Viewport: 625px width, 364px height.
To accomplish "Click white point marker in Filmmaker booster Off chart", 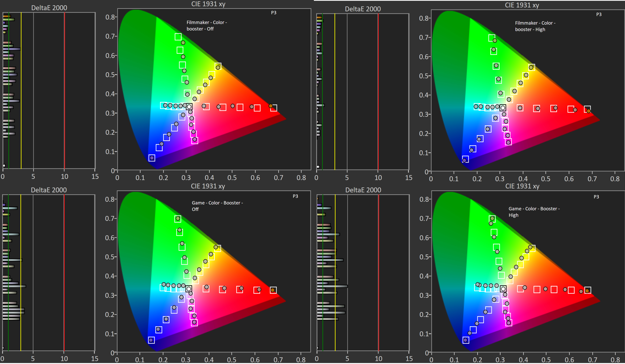I will pyautogui.click(x=189, y=107).
